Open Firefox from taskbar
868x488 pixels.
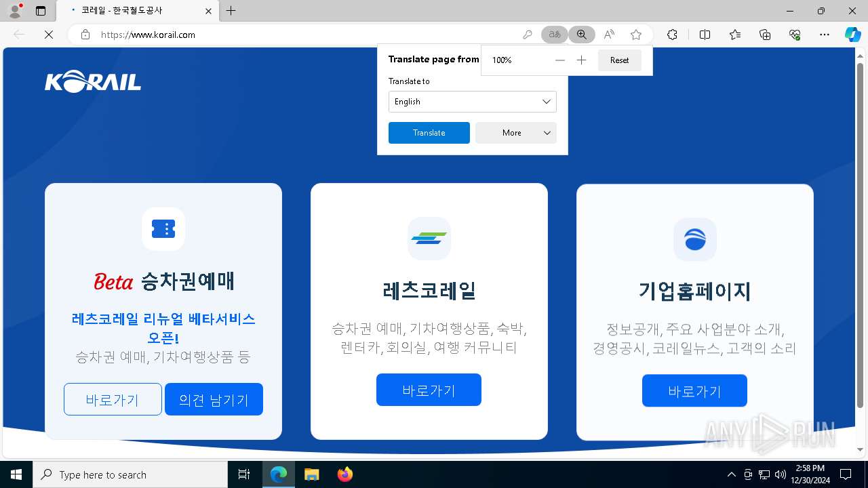(x=344, y=474)
